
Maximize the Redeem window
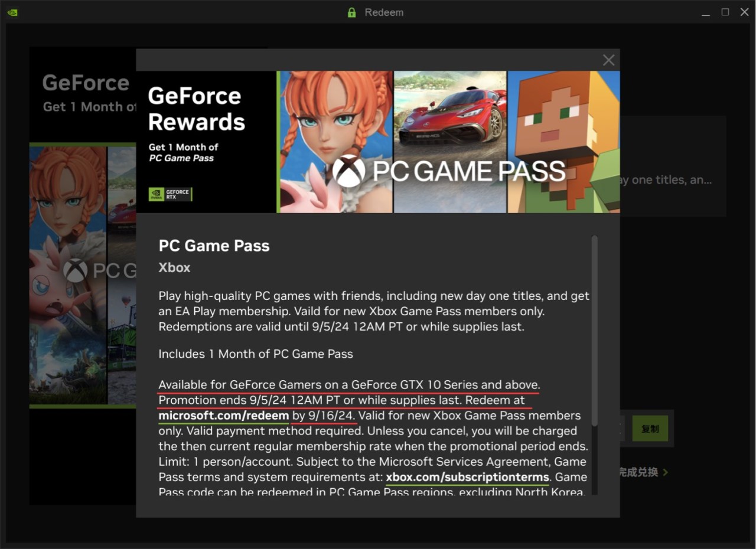tap(725, 12)
